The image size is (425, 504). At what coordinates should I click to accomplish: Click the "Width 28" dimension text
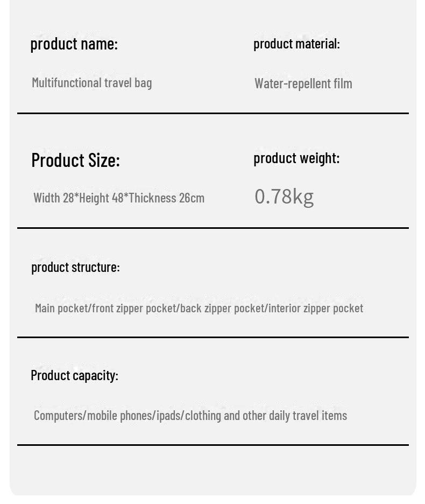[x=53, y=198]
